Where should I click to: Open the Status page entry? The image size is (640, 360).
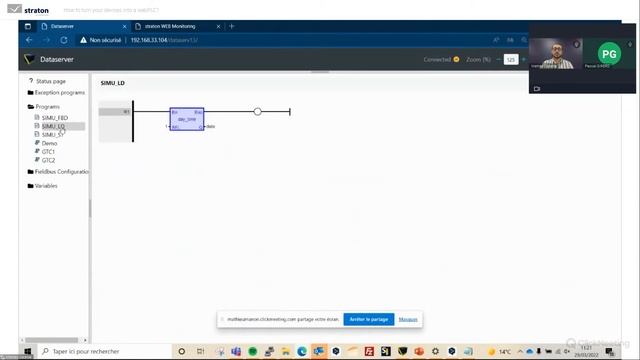pos(51,81)
